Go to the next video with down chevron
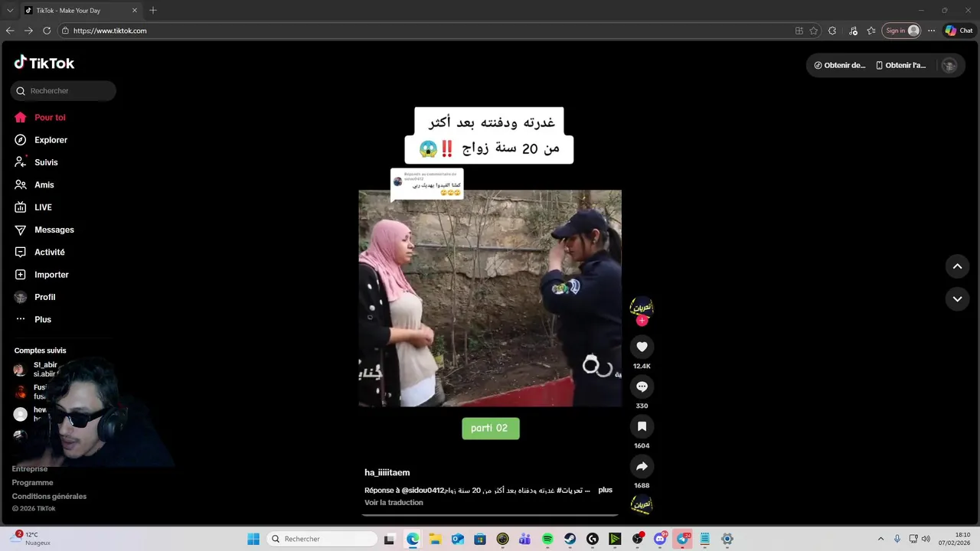Viewport: 980px width, 551px height. click(957, 298)
